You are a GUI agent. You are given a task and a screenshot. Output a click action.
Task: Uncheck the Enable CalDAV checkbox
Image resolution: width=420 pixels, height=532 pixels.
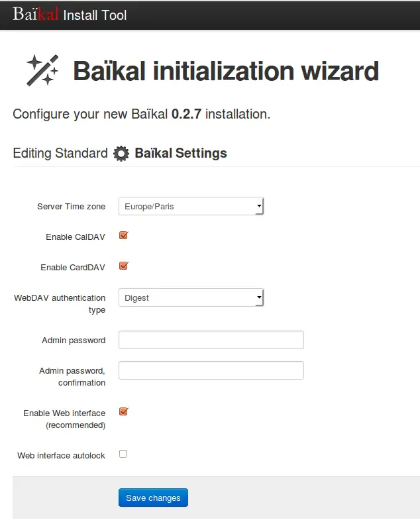click(x=123, y=235)
